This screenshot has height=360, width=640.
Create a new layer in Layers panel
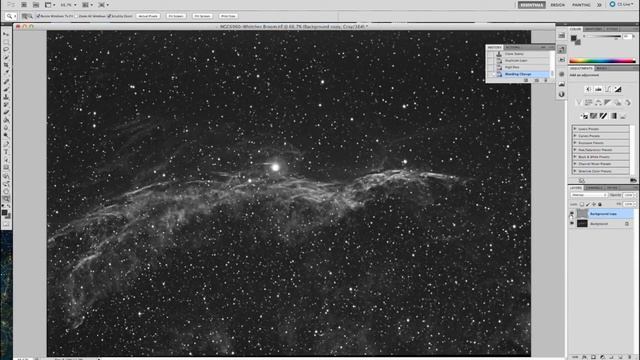(x=620, y=357)
